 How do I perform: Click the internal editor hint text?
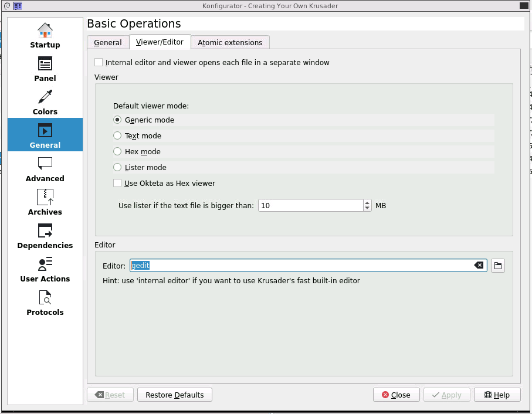point(231,281)
